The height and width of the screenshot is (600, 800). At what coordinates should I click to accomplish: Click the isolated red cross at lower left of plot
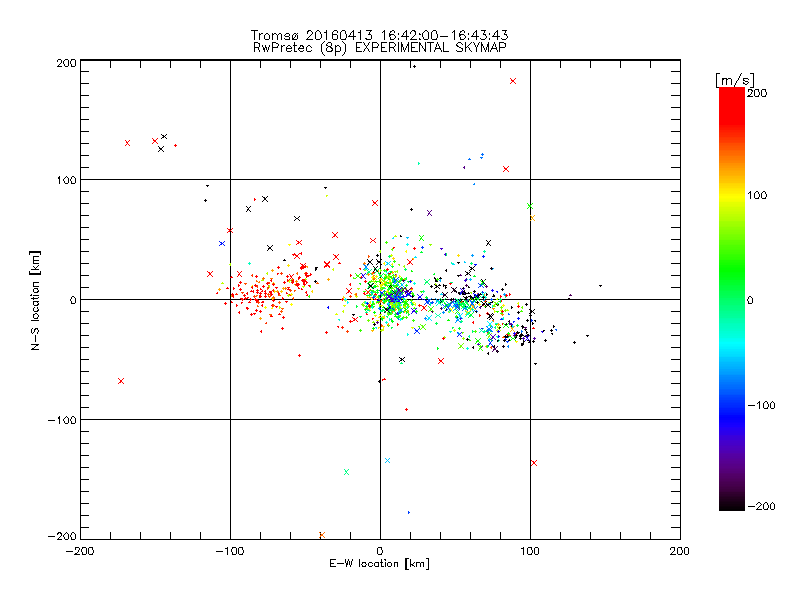[x=121, y=381]
